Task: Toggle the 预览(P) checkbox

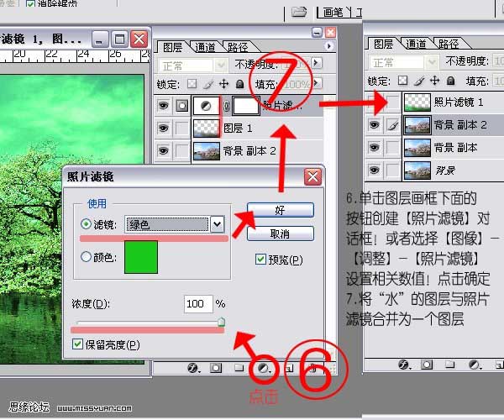Action: (260, 260)
